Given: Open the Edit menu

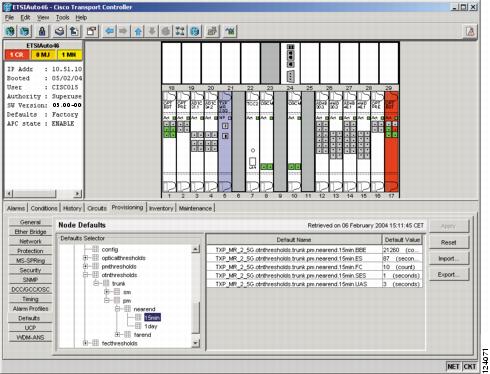Looking at the screenshot, I should click(x=25, y=18).
